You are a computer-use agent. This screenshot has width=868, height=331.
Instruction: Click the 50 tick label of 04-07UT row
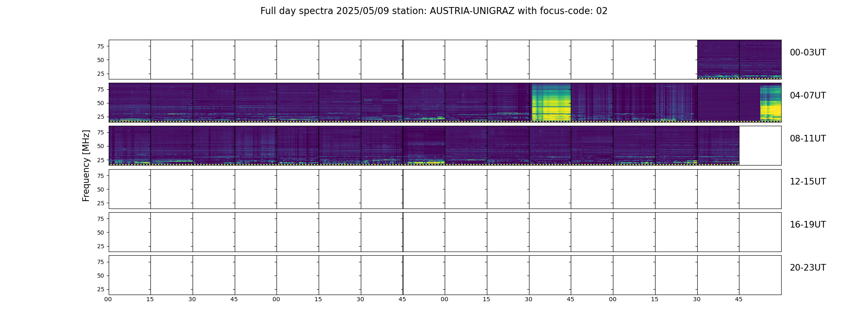pyautogui.click(x=100, y=103)
